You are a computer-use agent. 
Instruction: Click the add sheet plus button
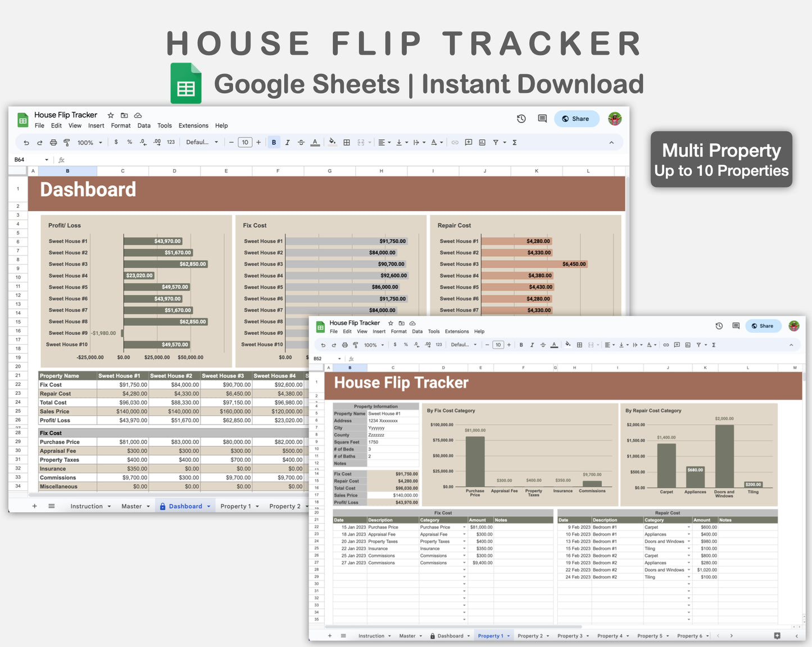(34, 505)
